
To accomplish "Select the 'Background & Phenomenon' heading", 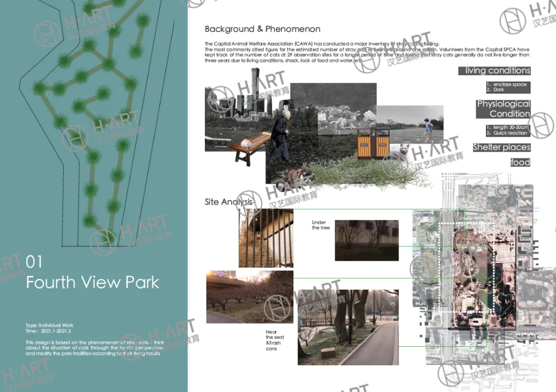I will coord(263,29).
